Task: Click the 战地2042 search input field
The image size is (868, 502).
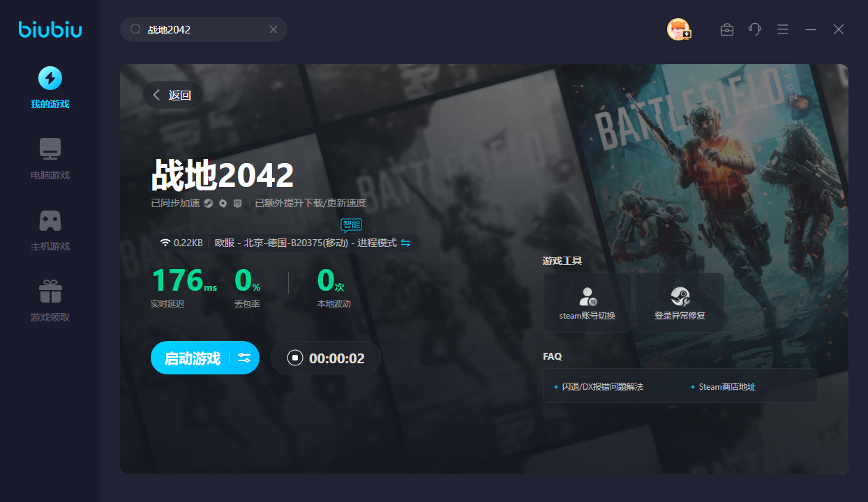Action: pos(204,29)
